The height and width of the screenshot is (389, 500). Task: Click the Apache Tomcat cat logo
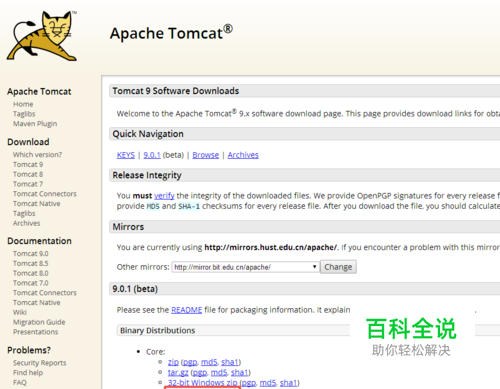(x=42, y=36)
